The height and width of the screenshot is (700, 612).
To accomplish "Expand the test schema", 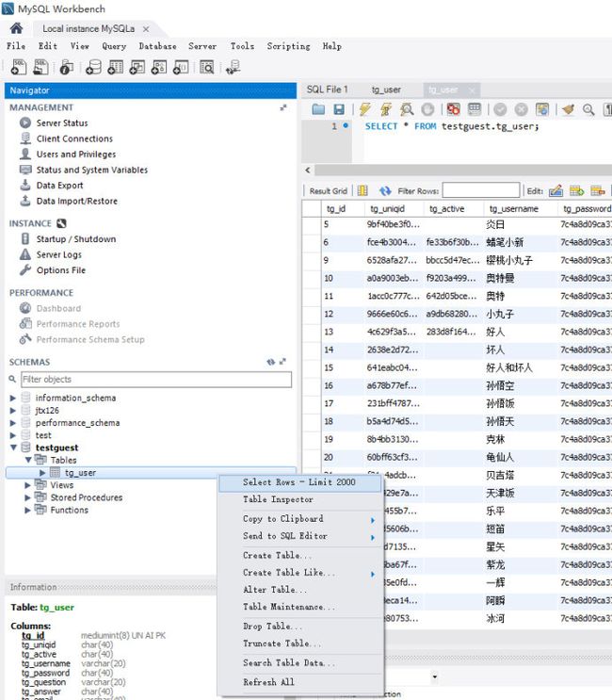I will click(x=12, y=435).
